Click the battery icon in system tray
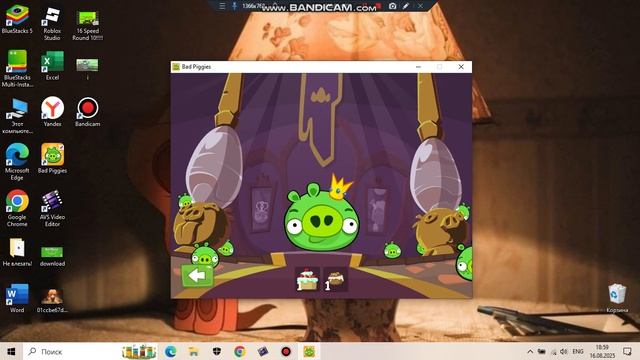 [x=542, y=351]
